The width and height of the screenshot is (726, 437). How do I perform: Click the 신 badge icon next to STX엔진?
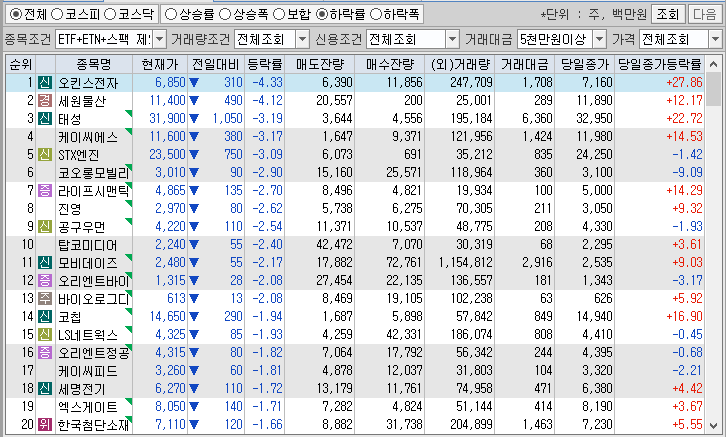pos(45,154)
